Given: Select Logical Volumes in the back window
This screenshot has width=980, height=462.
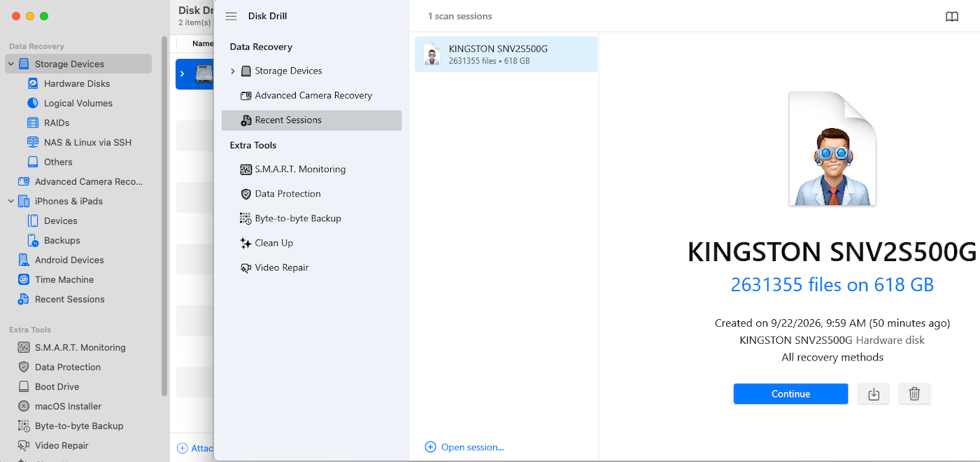Looking at the screenshot, I should [78, 103].
